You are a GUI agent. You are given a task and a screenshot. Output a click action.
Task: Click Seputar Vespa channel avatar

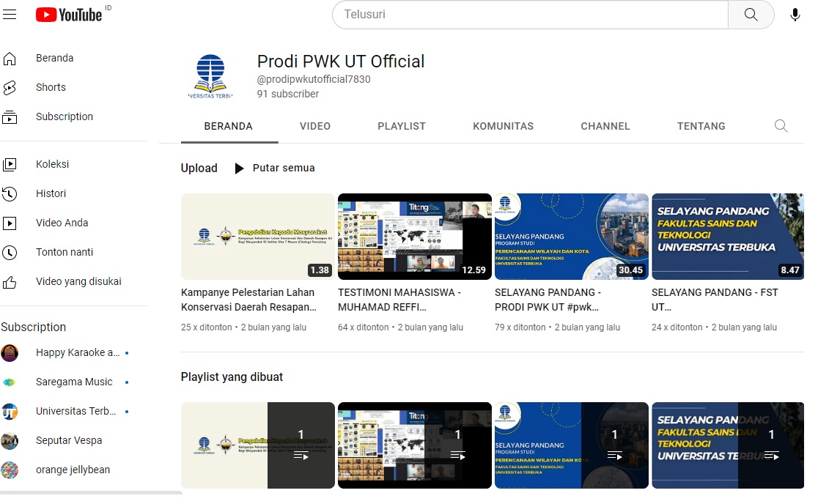[10, 441]
